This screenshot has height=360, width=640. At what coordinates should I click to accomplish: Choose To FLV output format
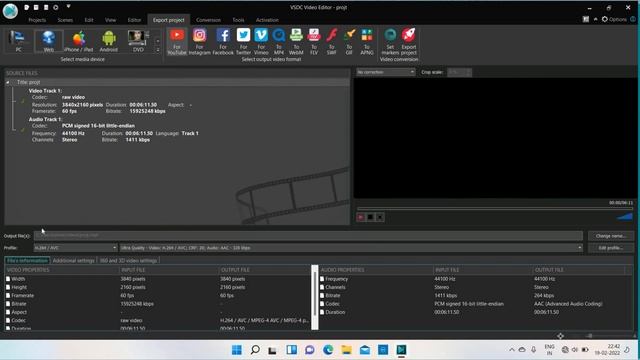(314, 42)
